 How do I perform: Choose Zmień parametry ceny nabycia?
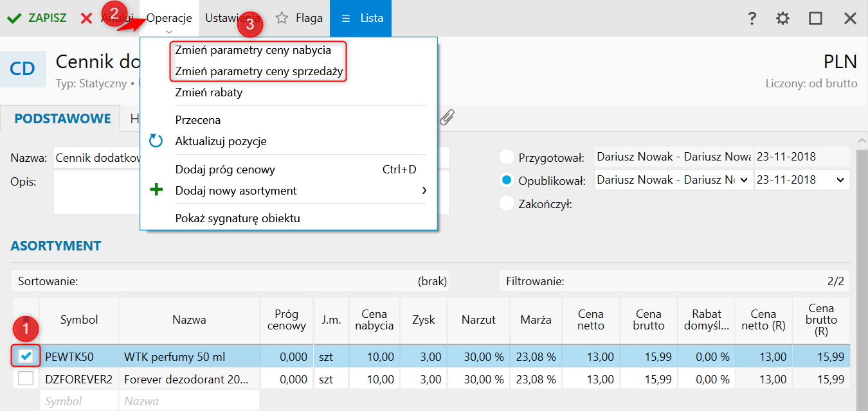pos(253,50)
